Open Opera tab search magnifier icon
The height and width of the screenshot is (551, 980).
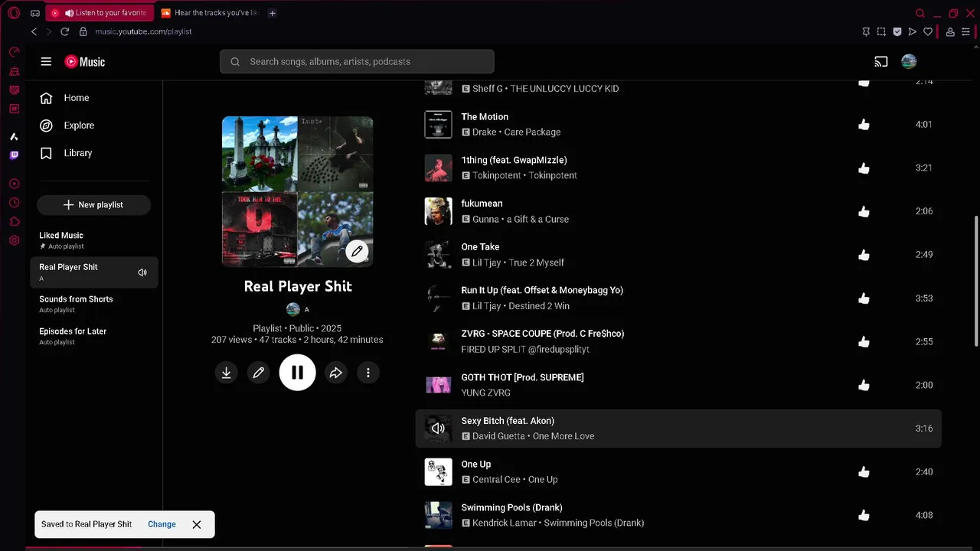click(920, 13)
